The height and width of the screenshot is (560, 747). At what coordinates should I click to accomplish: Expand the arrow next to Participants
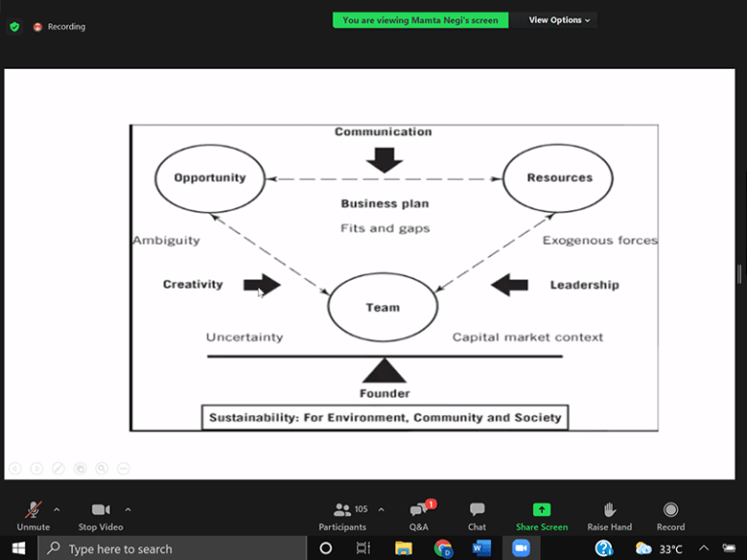tap(380, 508)
